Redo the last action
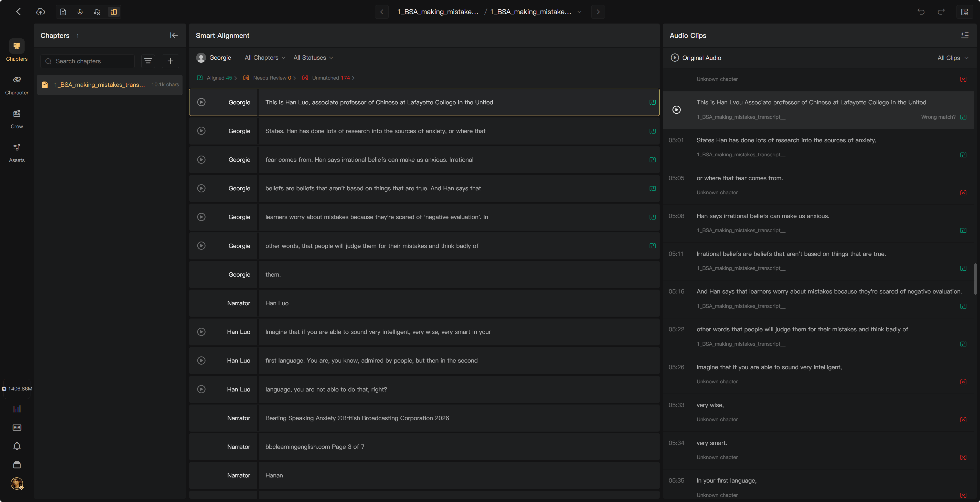 point(941,12)
